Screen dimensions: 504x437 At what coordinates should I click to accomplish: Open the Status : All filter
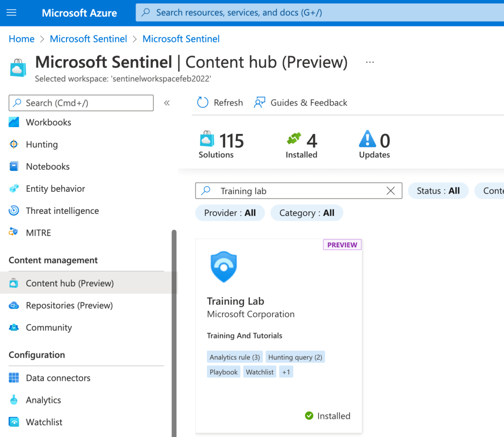coord(438,191)
